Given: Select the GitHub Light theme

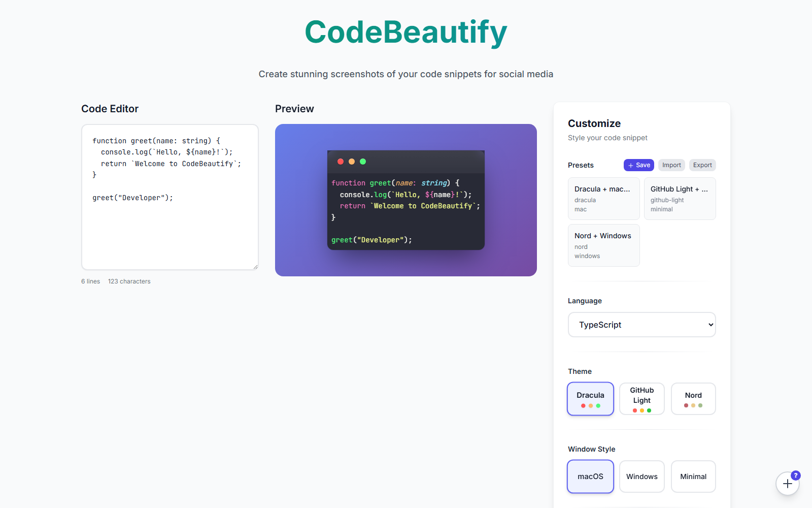Looking at the screenshot, I should [x=642, y=399].
